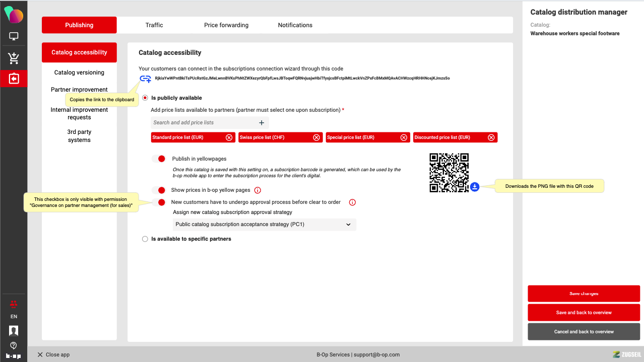
Task: Remove the Swiss price list (CHF) tag
Action: [316, 137]
